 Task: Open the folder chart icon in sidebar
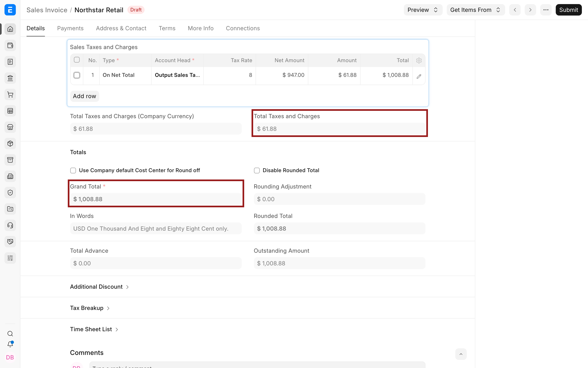click(10, 209)
